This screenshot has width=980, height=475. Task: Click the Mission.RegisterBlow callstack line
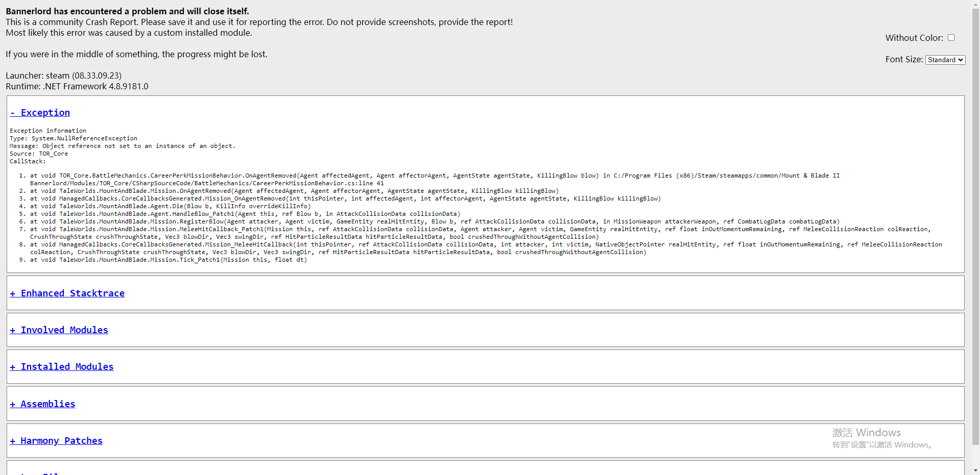[435, 221]
